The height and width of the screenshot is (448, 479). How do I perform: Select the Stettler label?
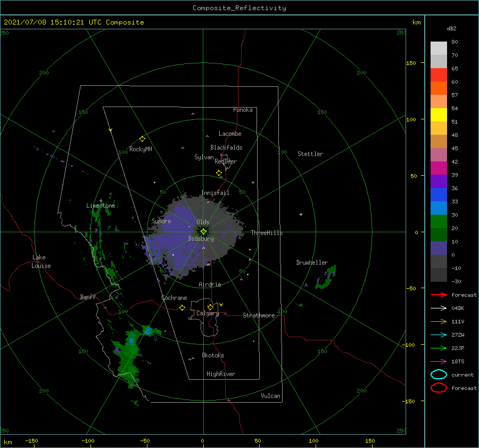pyautogui.click(x=310, y=154)
